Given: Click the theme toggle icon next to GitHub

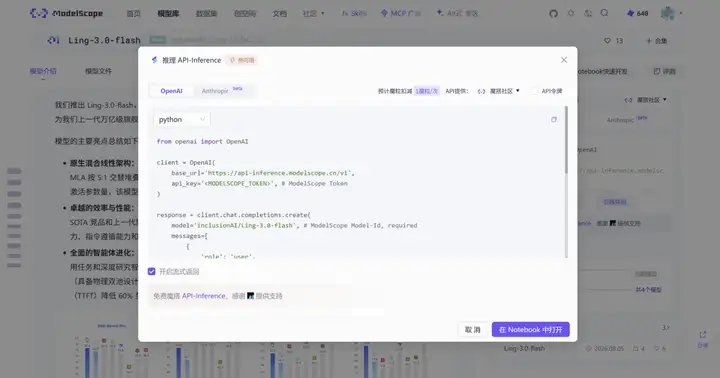Looking at the screenshot, I should click(571, 13).
